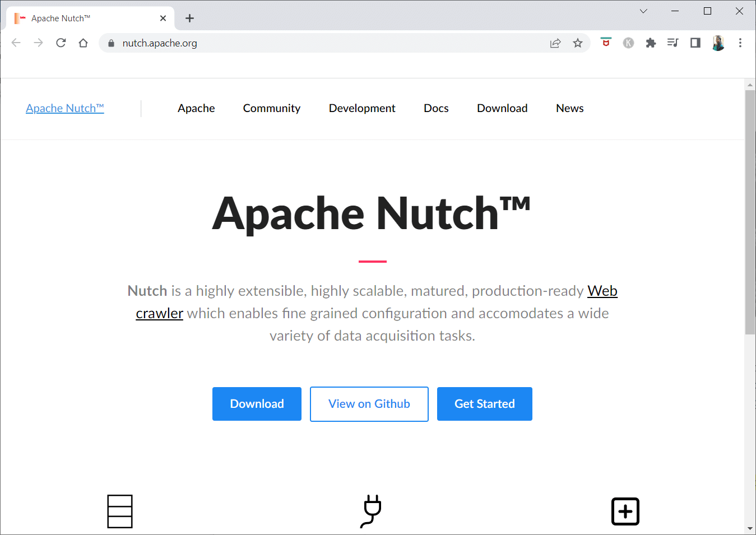The image size is (756, 535).
Task: View site info via the padlock icon
Action: click(111, 43)
